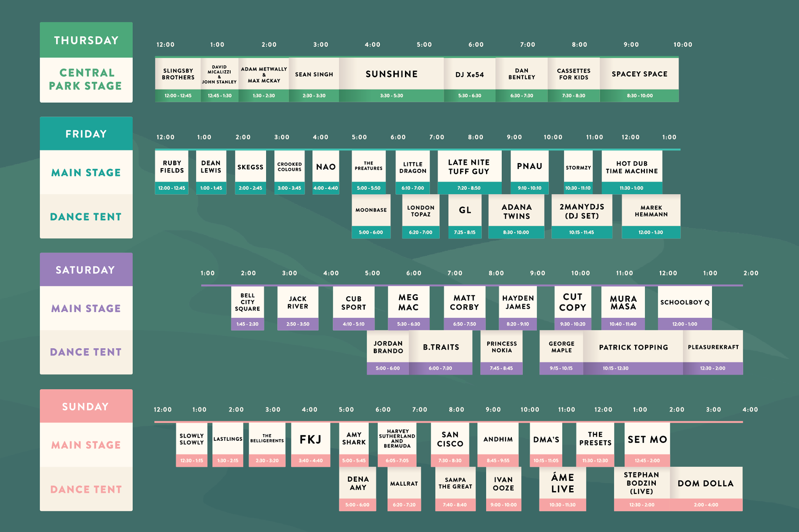Select the FRIDAY day header
Screen dimensions: 799x532
[x=86, y=133]
